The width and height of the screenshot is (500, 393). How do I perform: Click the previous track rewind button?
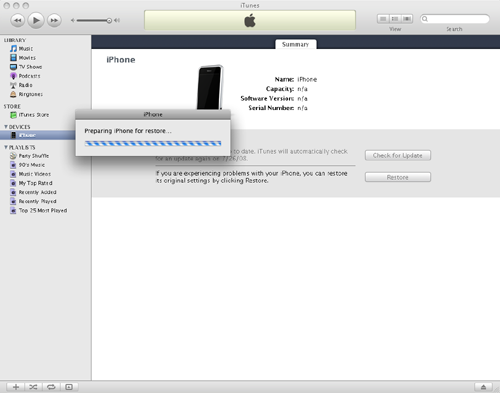(x=17, y=20)
